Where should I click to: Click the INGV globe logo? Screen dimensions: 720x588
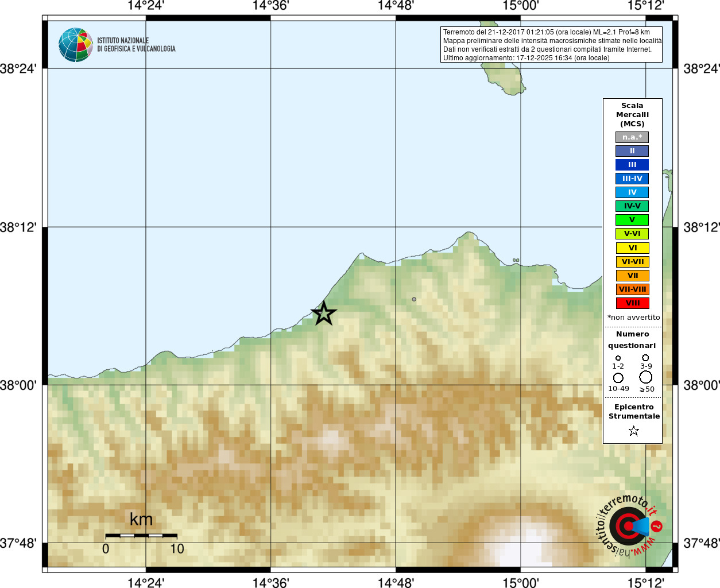pos(76,45)
